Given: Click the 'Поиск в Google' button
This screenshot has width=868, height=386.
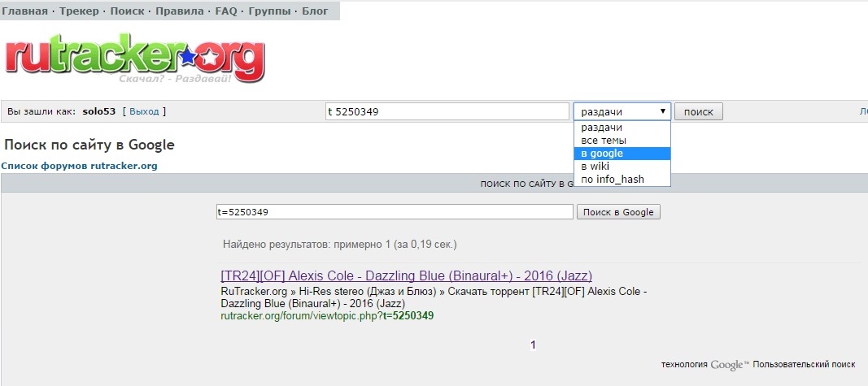Looking at the screenshot, I should (618, 212).
